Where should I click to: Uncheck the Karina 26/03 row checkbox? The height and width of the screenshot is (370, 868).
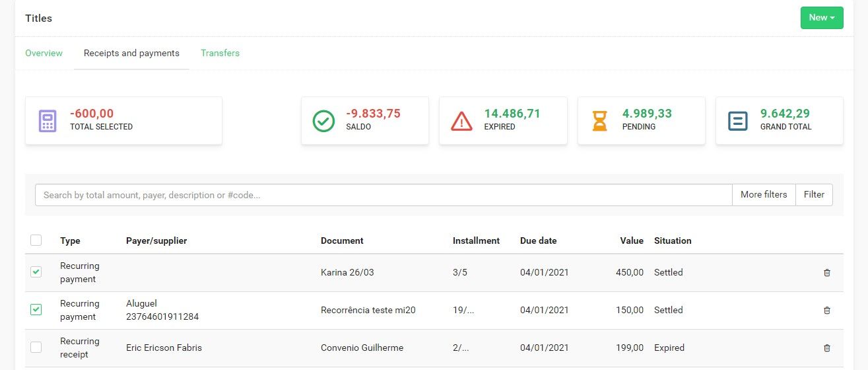pos(36,272)
